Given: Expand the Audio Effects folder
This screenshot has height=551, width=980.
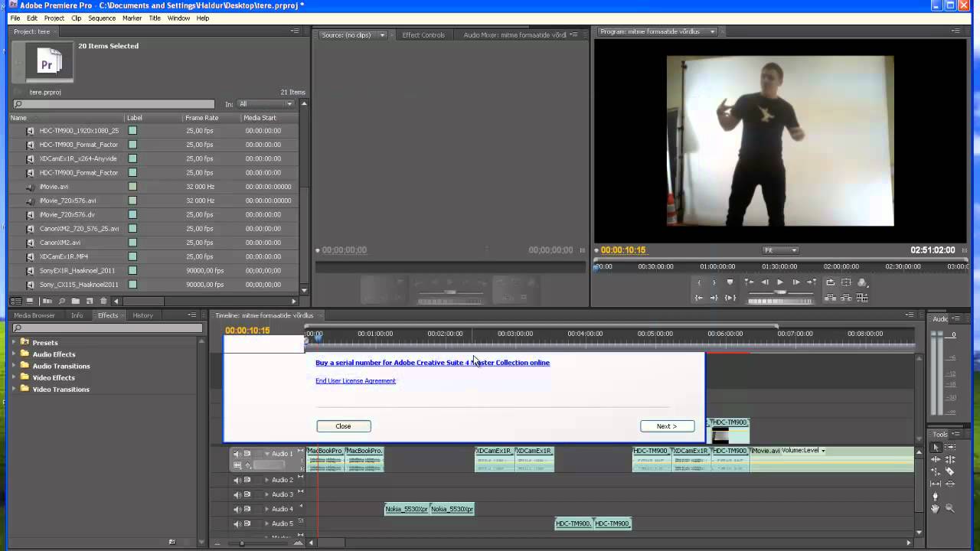Looking at the screenshot, I should point(14,354).
